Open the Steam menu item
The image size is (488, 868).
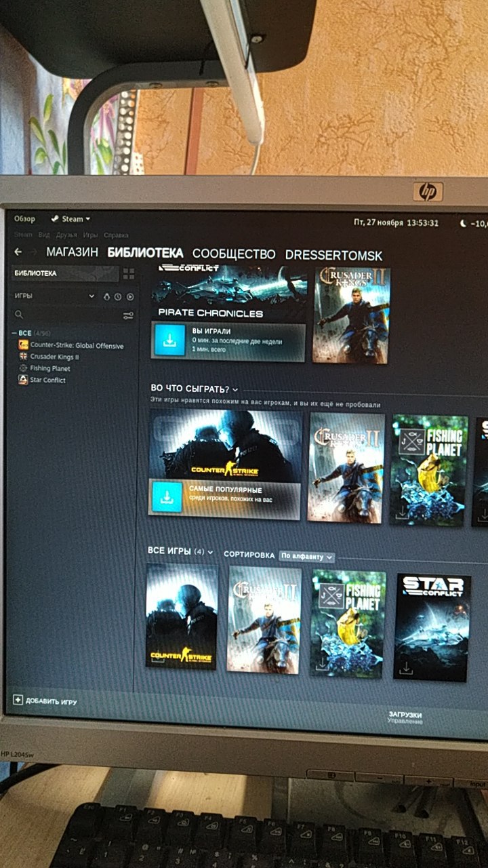pos(23,235)
